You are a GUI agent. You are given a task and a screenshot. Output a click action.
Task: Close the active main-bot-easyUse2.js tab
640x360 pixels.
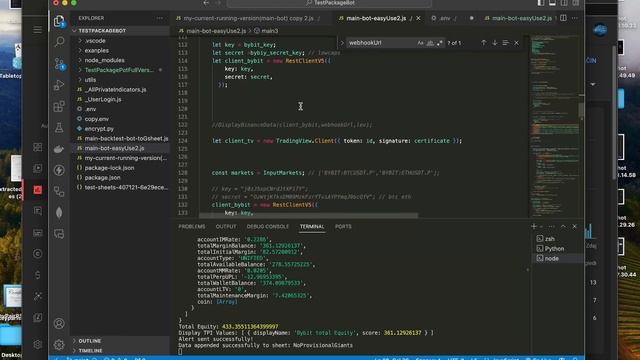(418, 18)
